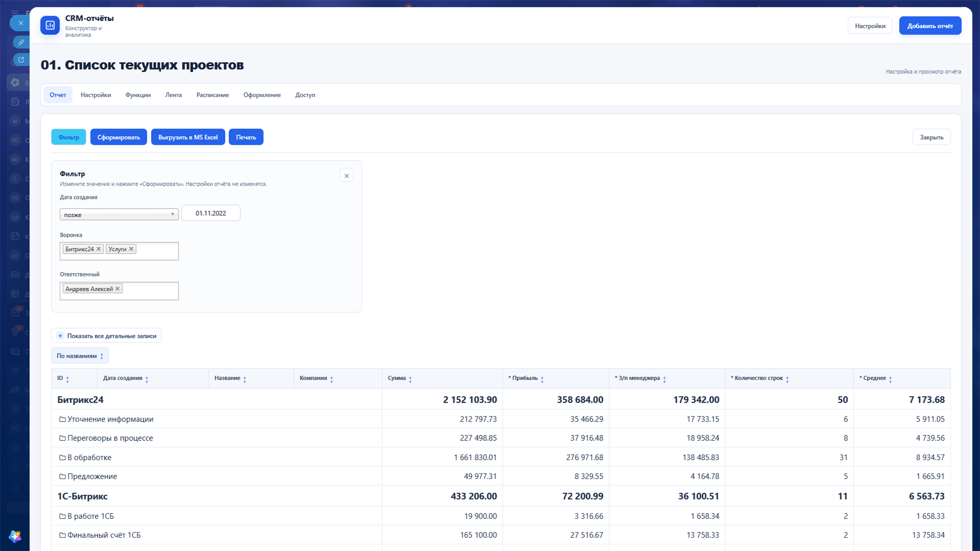Remove Андреев Алексей from Ответственный
This screenshot has width=980, height=551.
[117, 289]
